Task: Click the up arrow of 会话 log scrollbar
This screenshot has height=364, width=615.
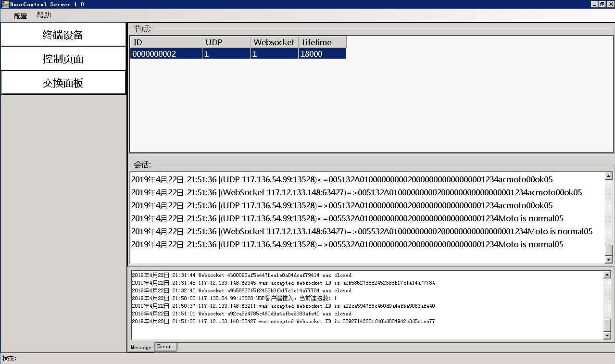Action: (608, 176)
